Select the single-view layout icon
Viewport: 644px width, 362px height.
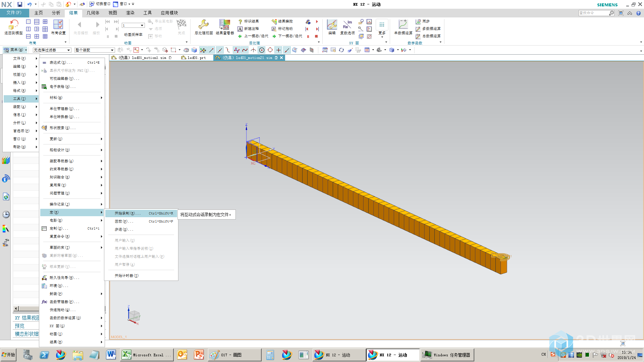click(29, 22)
